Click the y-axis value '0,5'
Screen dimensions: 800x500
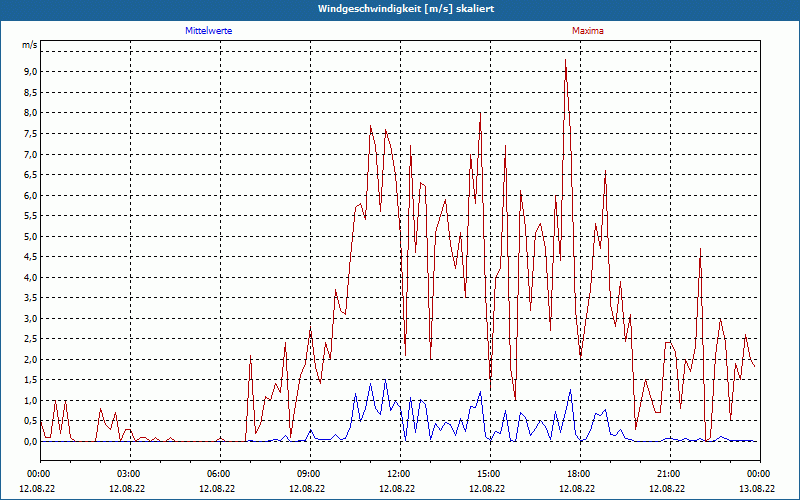click(31, 421)
